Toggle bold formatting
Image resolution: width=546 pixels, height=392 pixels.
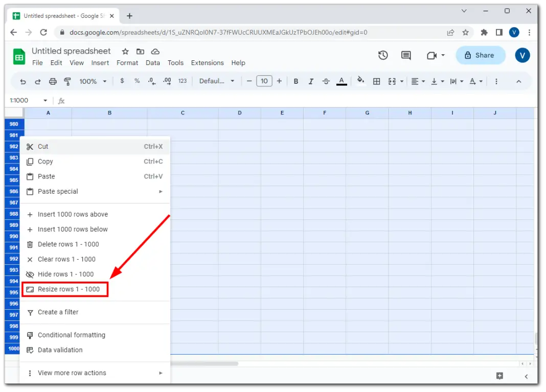pyautogui.click(x=296, y=81)
